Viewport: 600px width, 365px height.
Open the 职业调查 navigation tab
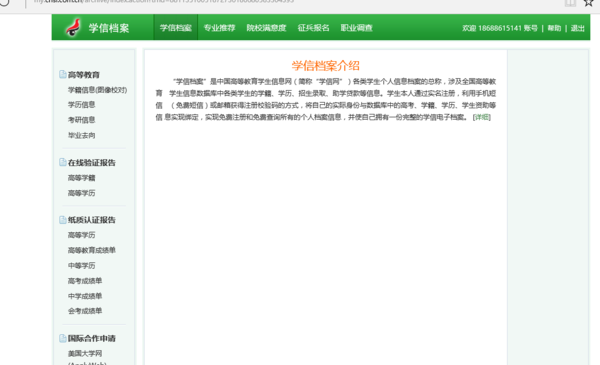tap(357, 28)
